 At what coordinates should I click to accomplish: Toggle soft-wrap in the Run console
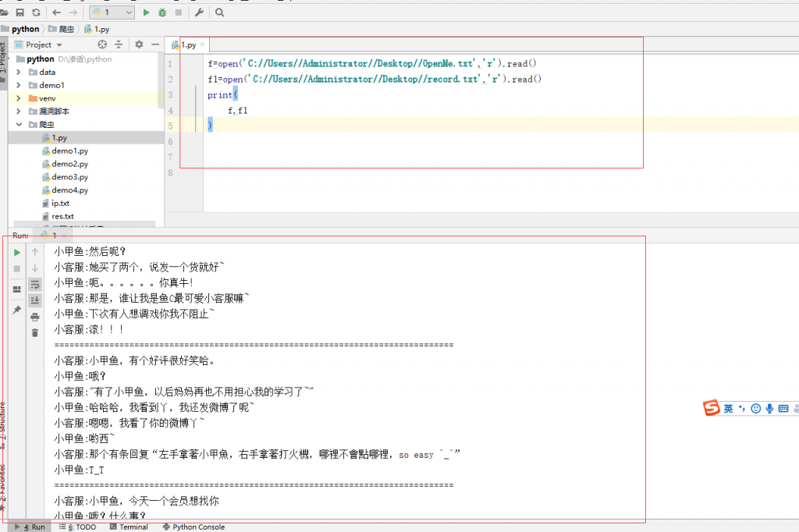(x=35, y=286)
